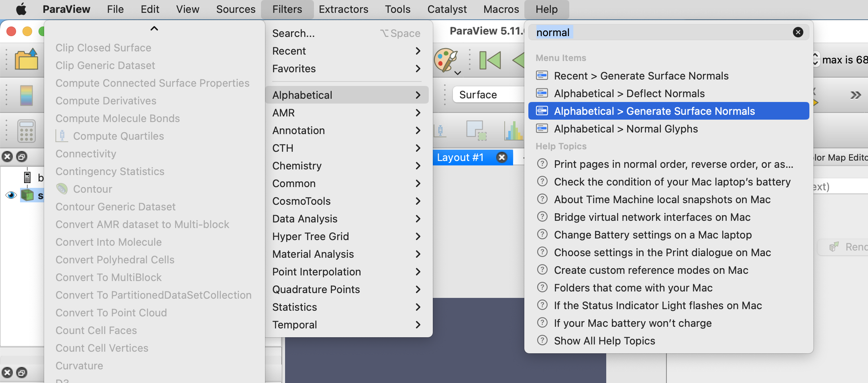The height and width of the screenshot is (383, 868).
Task: Open the View menu
Action: (x=187, y=9)
